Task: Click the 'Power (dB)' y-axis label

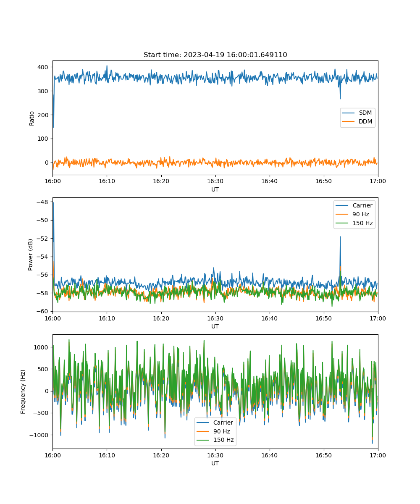Action: coord(31,255)
